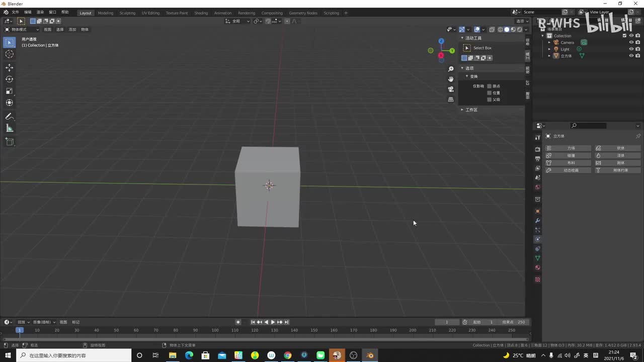Open the 添加 menu in viewport header

click(72, 30)
